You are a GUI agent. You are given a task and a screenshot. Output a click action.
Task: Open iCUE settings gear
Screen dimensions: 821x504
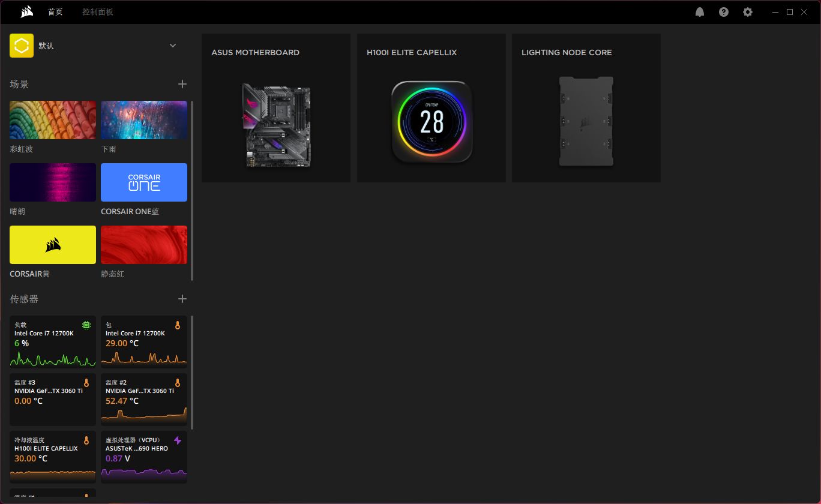tap(748, 12)
